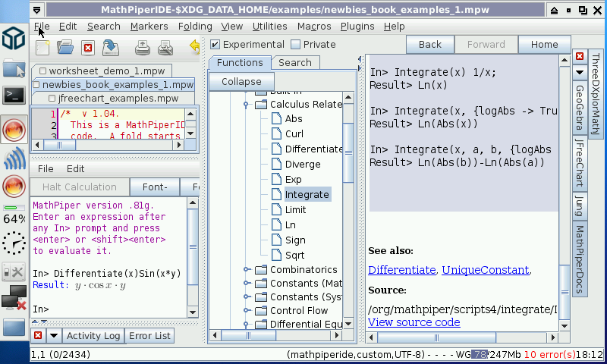Click the cube logo icon in side panel
This screenshot has height=364, width=607.
coord(14,38)
